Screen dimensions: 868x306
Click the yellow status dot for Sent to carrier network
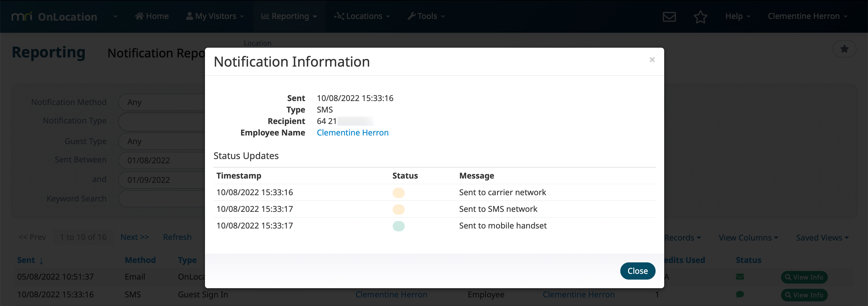tap(399, 193)
